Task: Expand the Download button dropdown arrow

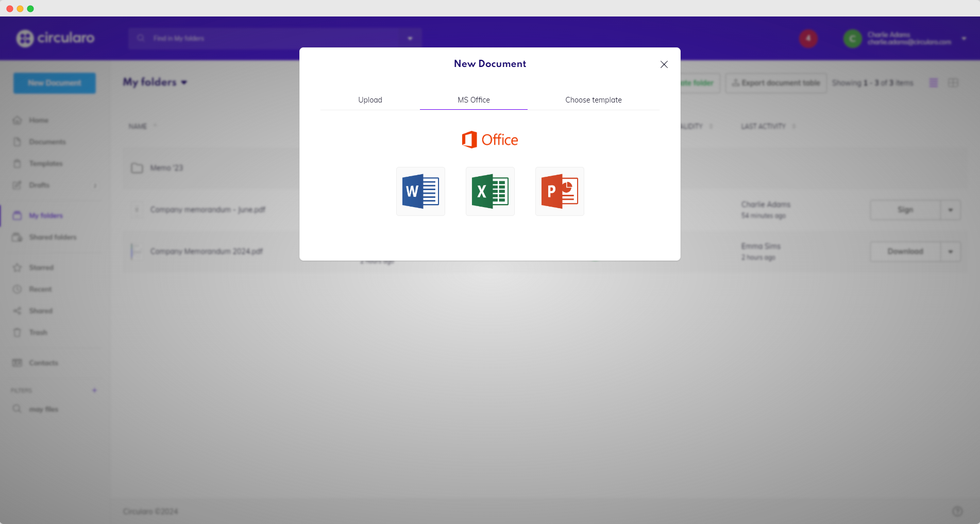Action: (951, 251)
